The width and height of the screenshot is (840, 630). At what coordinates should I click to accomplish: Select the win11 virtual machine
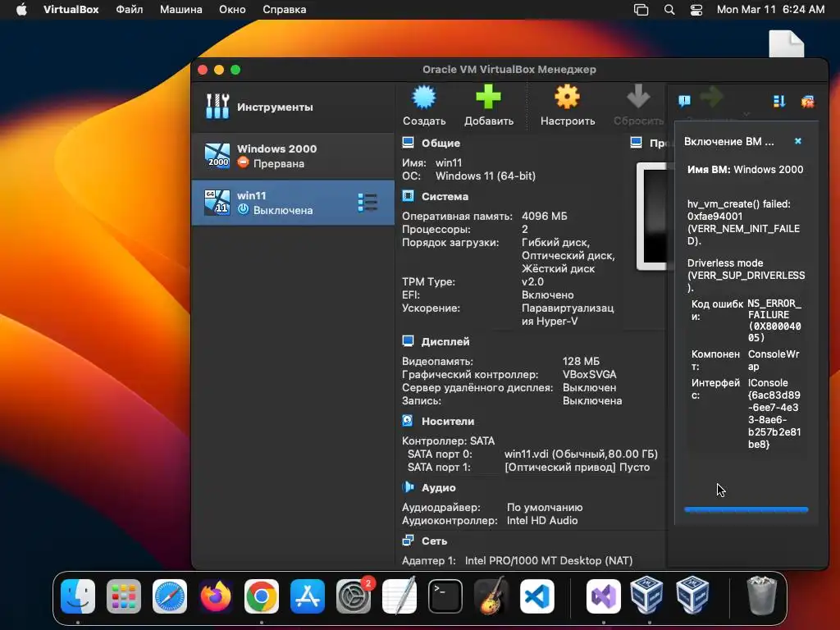pos(293,203)
